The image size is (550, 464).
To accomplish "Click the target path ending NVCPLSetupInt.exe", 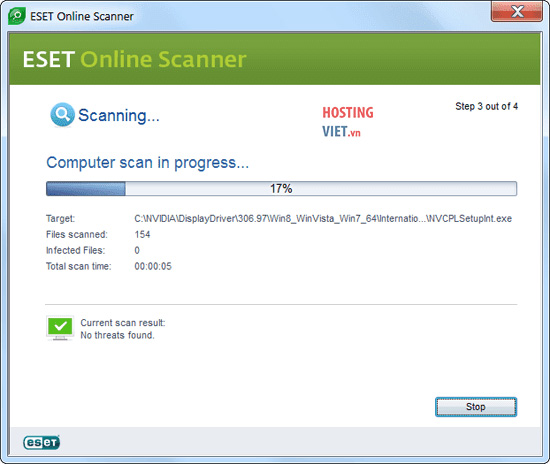I will coord(323,218).
